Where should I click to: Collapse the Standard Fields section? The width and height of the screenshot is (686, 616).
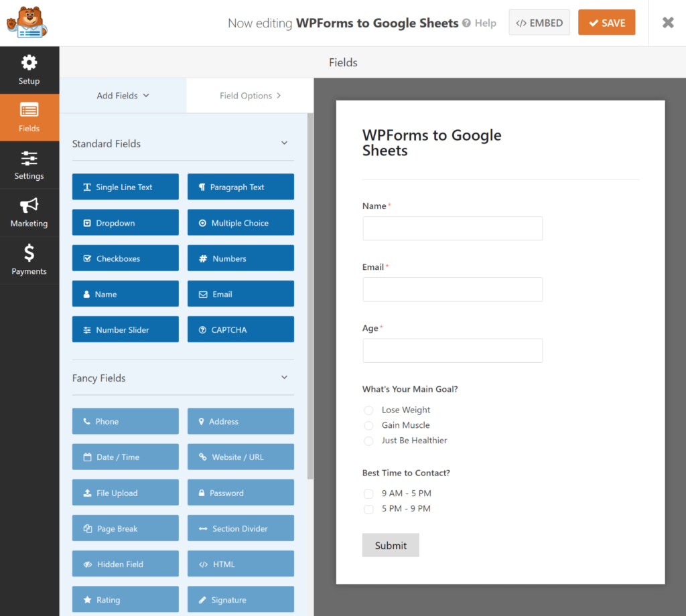[286, 143]
